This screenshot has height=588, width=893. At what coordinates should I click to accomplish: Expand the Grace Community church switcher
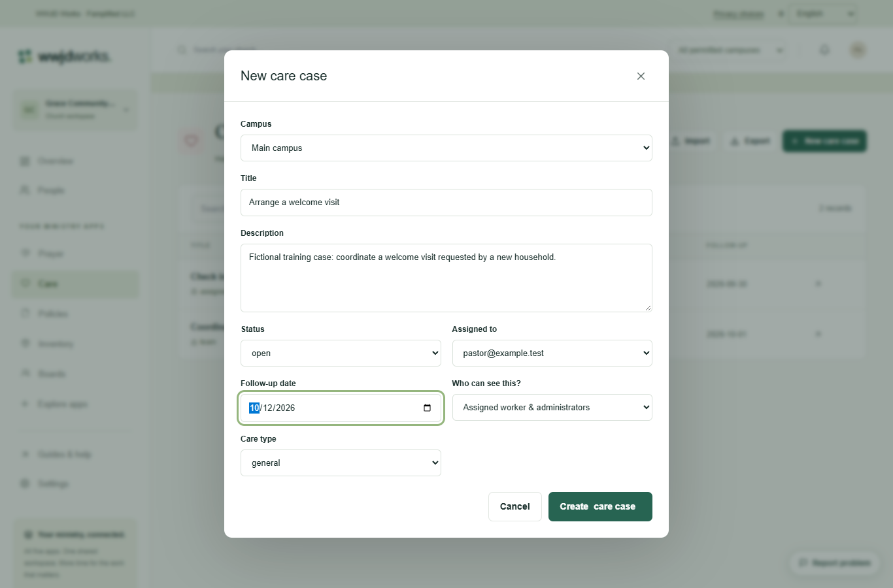click(x=75, y=110)
